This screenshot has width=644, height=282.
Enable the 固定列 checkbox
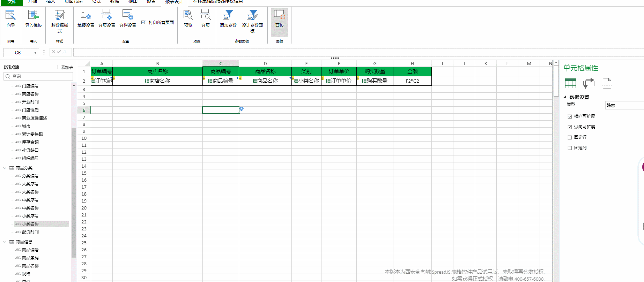point(570,148)
